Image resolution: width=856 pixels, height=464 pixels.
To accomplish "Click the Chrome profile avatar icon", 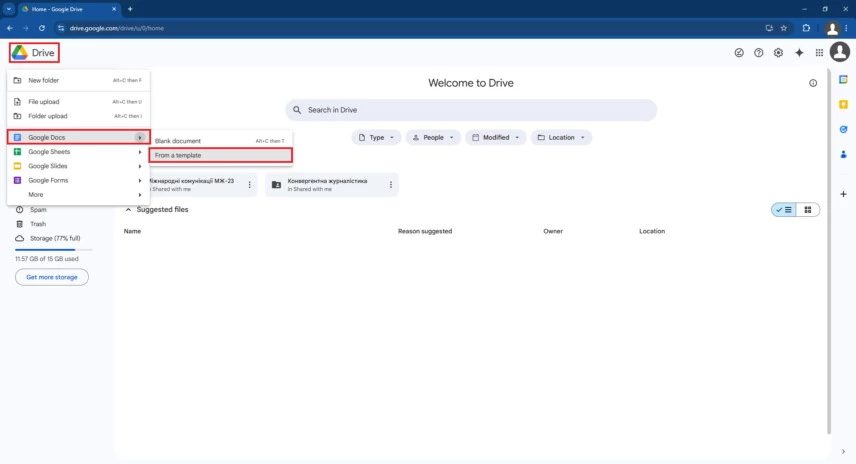I will point(832,28).
